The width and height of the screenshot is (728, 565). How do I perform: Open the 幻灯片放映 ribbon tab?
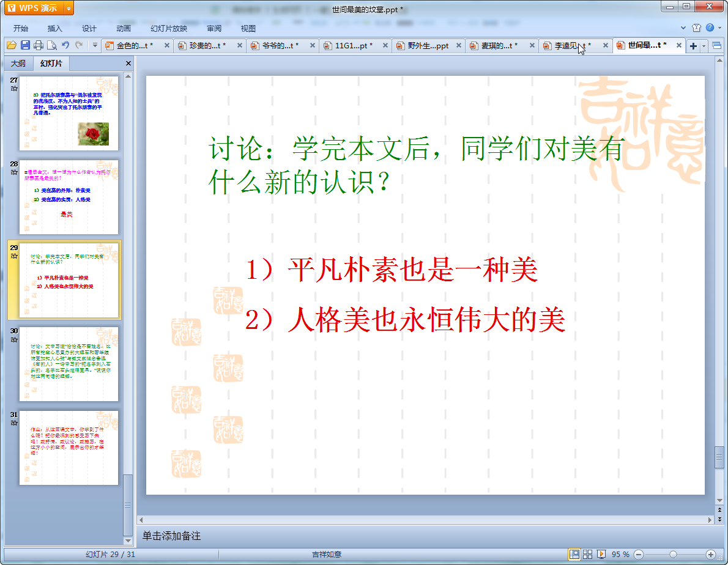[168, 28]
